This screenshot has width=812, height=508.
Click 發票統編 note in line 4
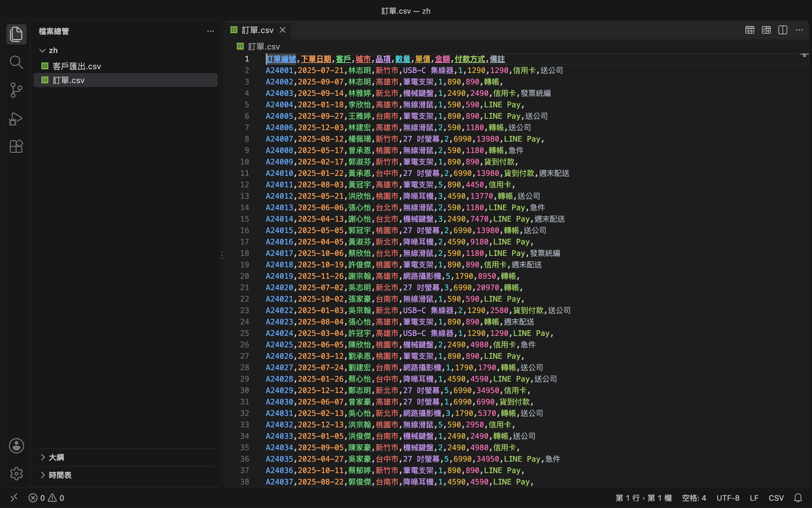pyautogui.click(x=535, y=93)
